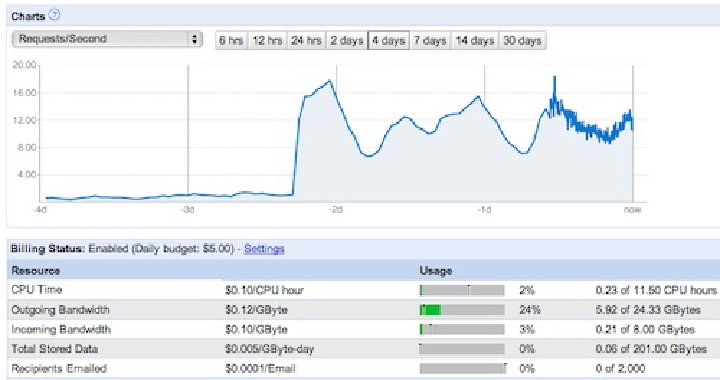Click the Incoming Bandwidth usage bar

click(x=462, y=329)
